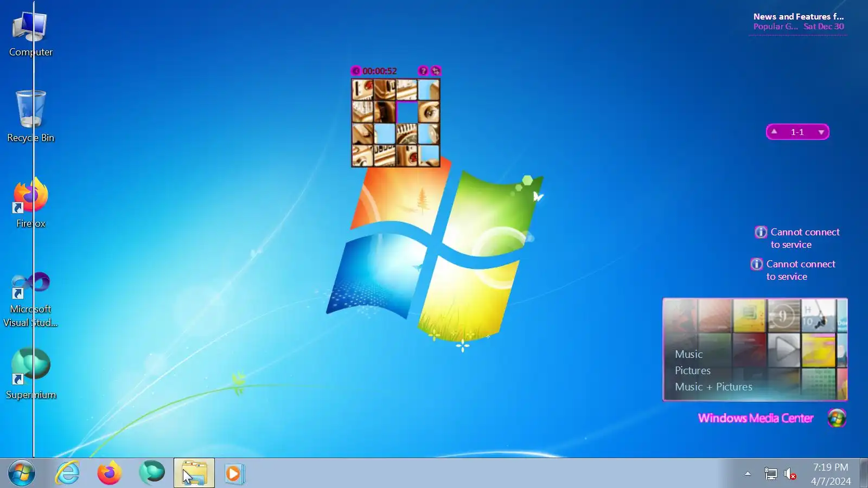Click info icon of upper Cannot connect message

click(x=761, y=232)
